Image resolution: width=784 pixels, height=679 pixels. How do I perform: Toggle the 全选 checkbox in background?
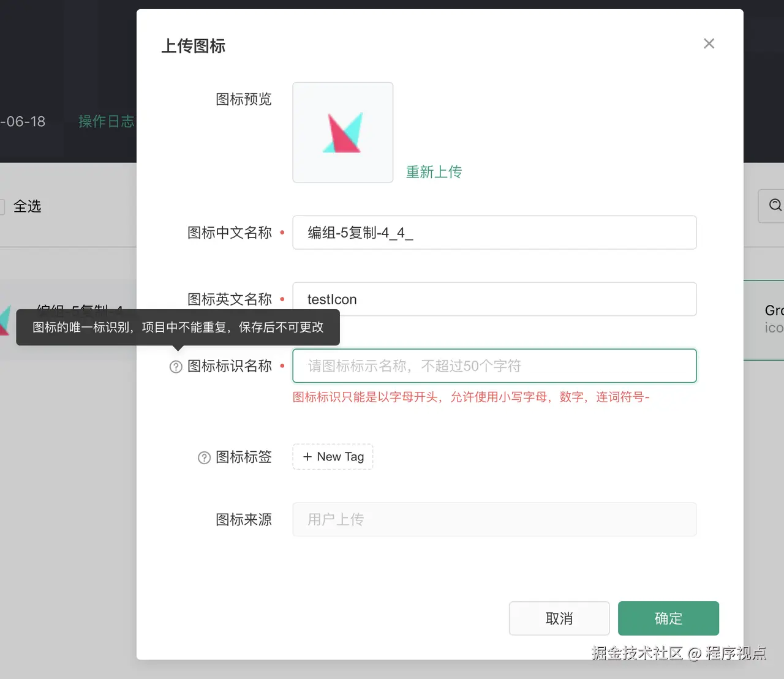click(1, 207)
